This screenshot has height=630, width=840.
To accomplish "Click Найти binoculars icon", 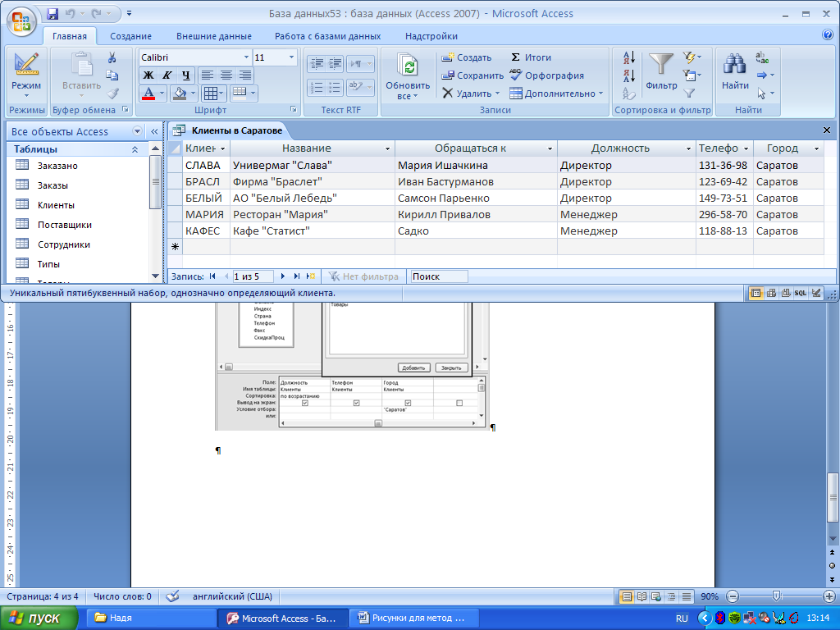I will tap(735, 64).
